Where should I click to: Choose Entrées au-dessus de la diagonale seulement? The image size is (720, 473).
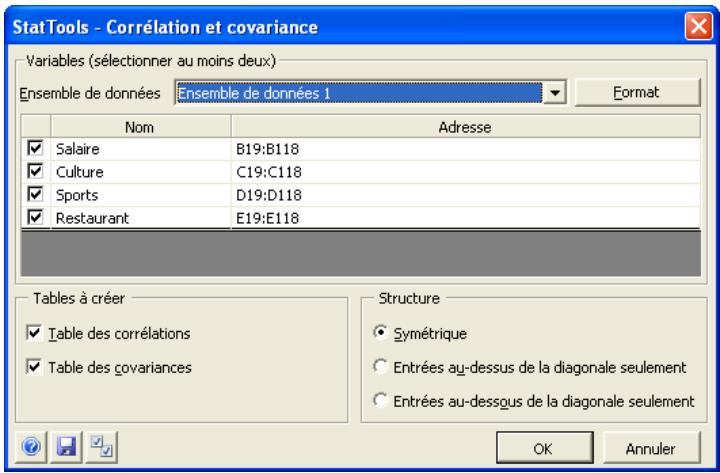381,366
